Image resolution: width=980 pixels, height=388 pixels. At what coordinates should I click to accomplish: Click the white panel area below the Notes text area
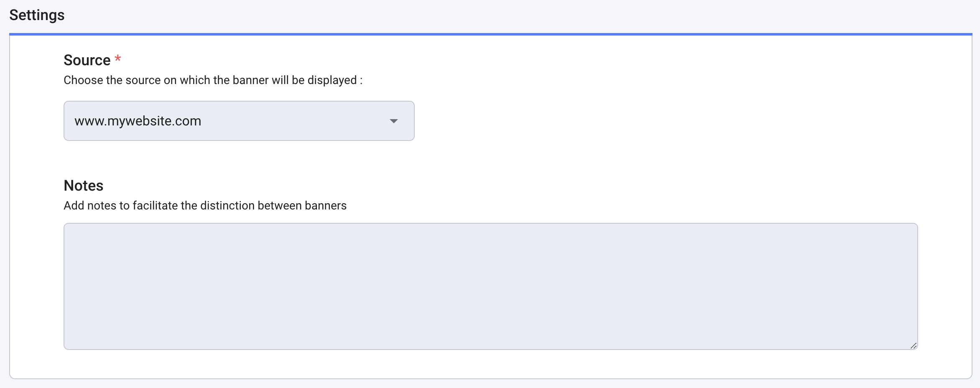(490, 365)
